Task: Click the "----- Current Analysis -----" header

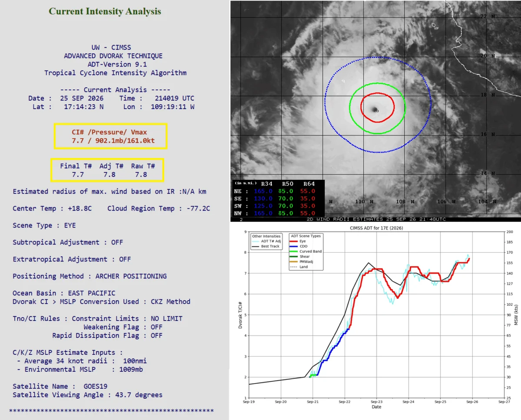Action: (115, 90)
